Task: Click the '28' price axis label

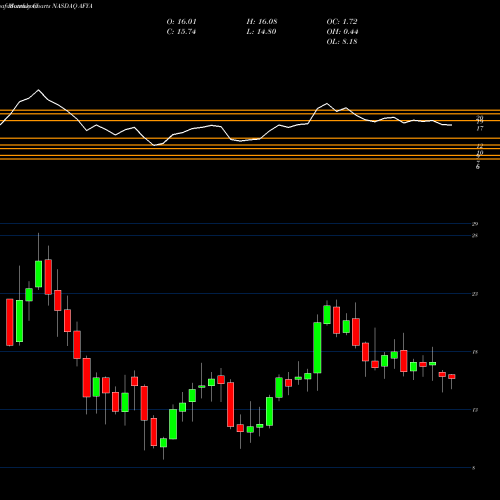Action: (475, 236)
